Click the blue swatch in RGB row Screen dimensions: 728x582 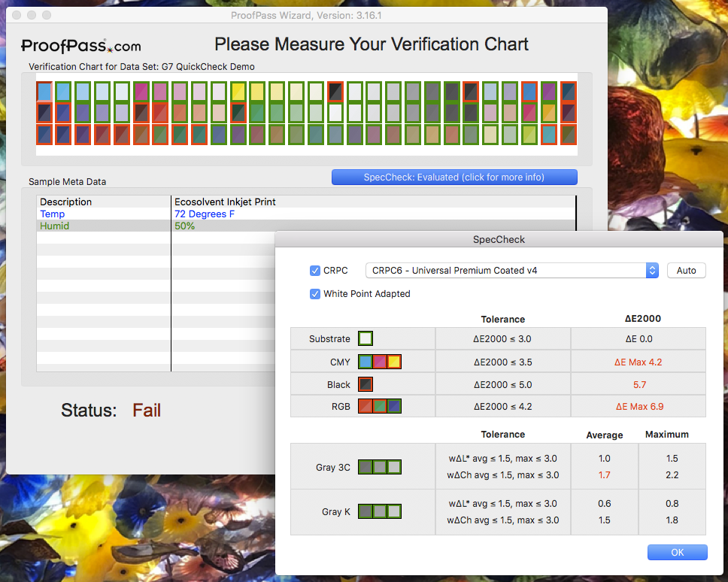[x=394, y=406]
